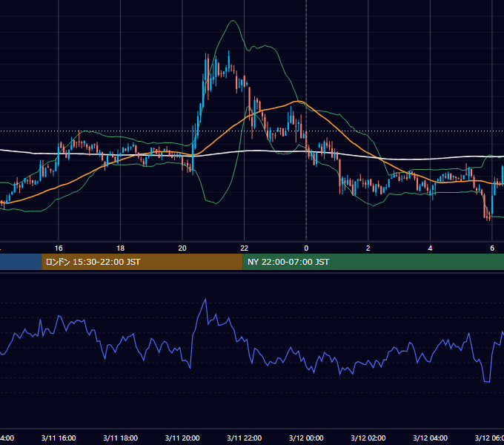Screen dimensions: 504x445
Task: Select the 4 hour label on upper axis
Action: [430, 248]
